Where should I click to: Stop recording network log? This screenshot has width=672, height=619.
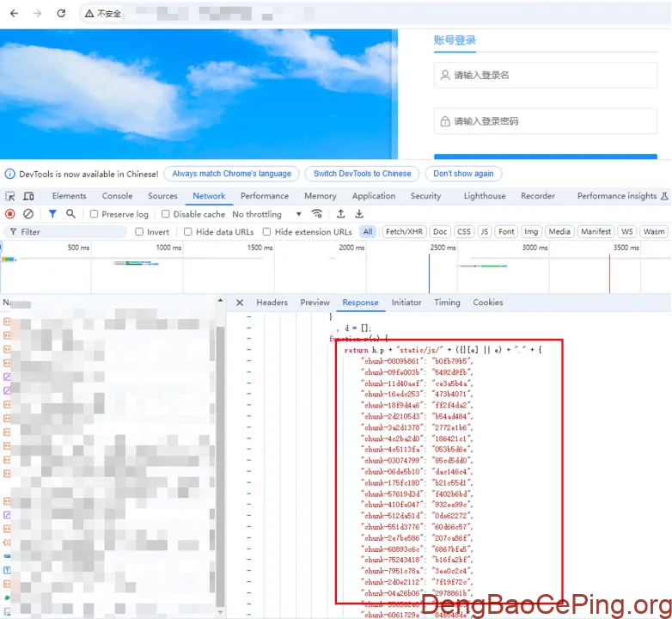pyautogui.click(x=10, y=214)
